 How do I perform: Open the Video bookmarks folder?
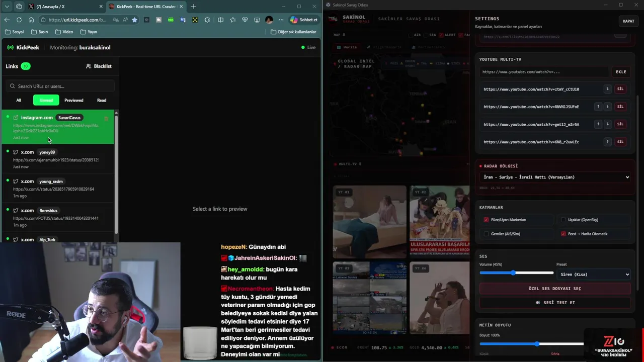click(64, 32)
